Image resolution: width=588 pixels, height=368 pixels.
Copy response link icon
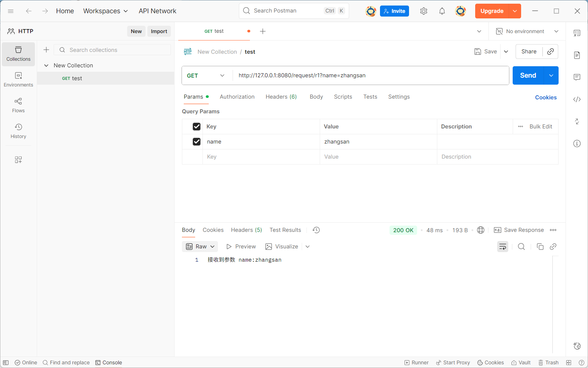point(553,247)
